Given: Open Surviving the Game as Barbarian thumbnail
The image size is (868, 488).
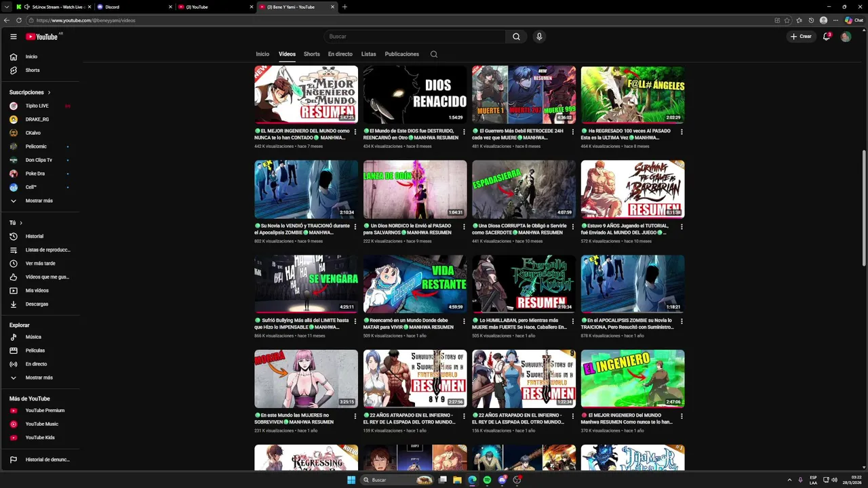Looking at the screenshot, I should [x=633, y=189].
